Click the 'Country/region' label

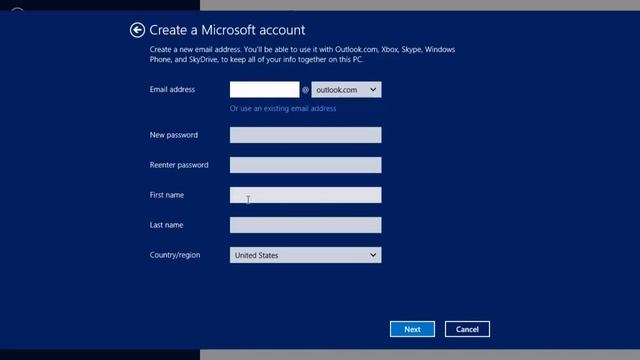(x=175, y=255)
